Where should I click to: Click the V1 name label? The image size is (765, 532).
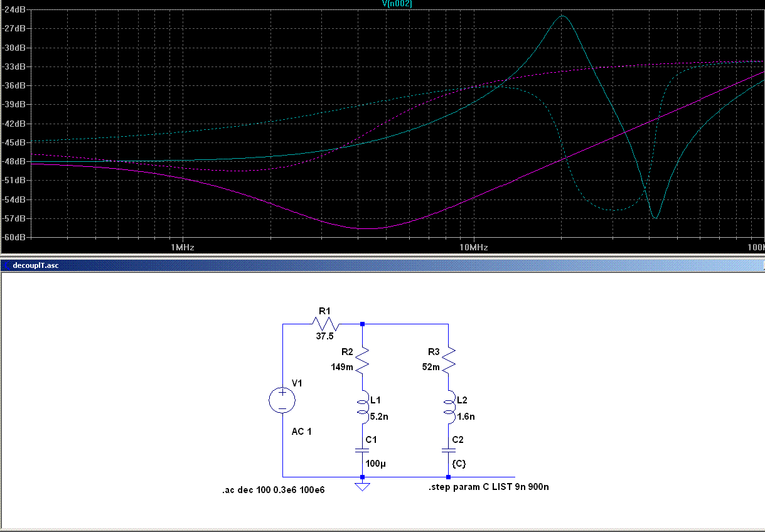click(297, 383)
